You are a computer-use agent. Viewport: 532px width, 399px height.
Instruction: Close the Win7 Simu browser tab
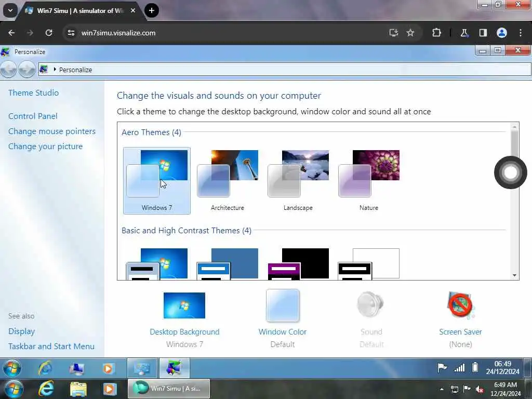[x=133, y=10]
